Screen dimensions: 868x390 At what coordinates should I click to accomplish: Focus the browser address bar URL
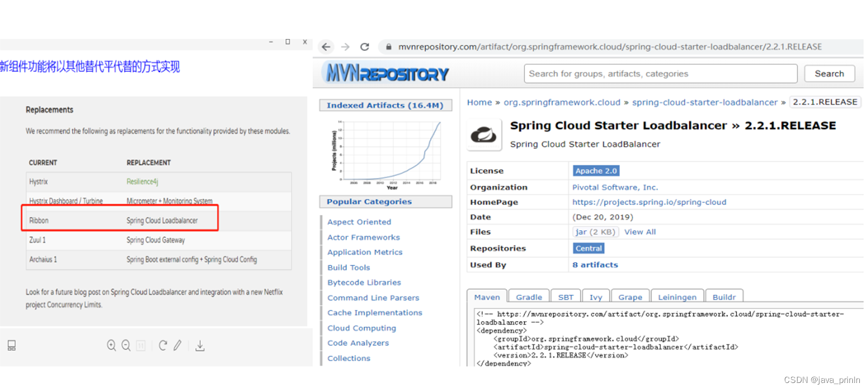tap(610, 47)
